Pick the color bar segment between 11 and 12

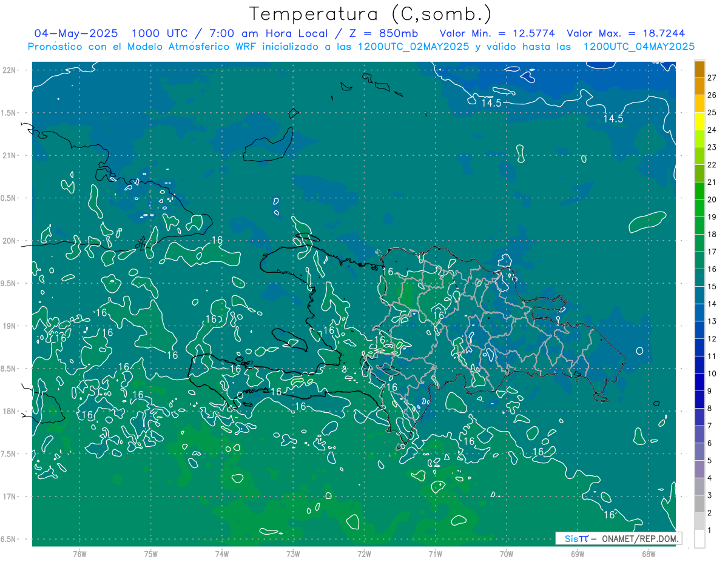(x=699, y=348)
